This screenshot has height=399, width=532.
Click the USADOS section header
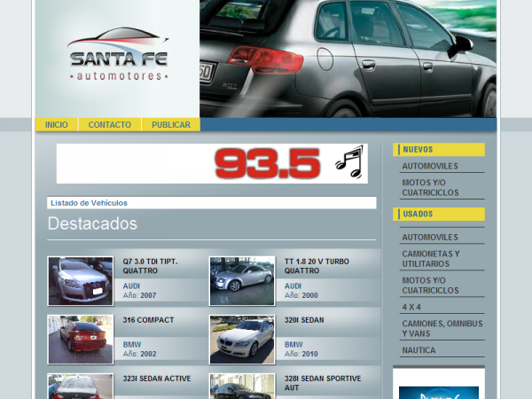[x=439, y=214]
